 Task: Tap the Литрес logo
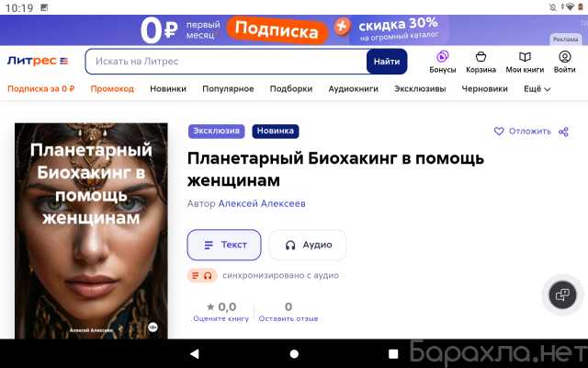tap(38, 61)
